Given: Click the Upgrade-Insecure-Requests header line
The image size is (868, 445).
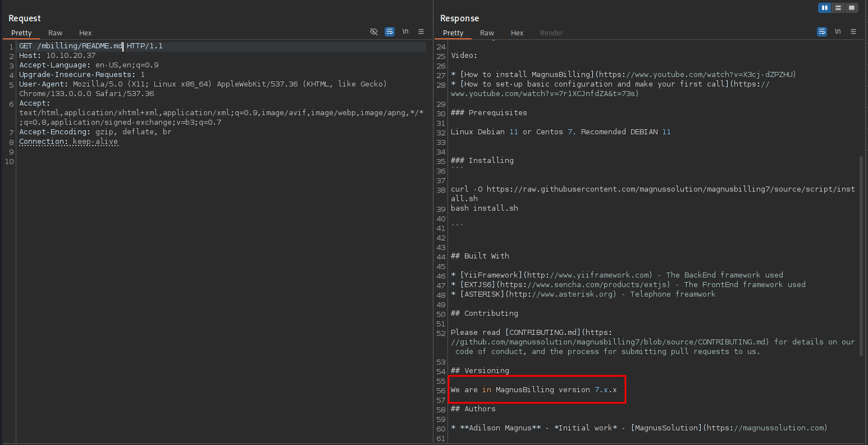Looking at the screenshot, I should click(x=82, y=75).
